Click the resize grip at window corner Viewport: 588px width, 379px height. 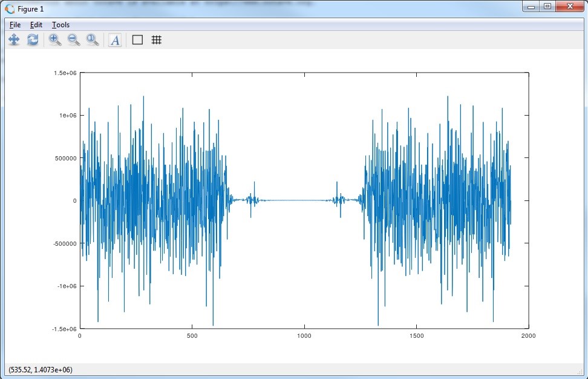pyautogui.click(x=583, y=374)
